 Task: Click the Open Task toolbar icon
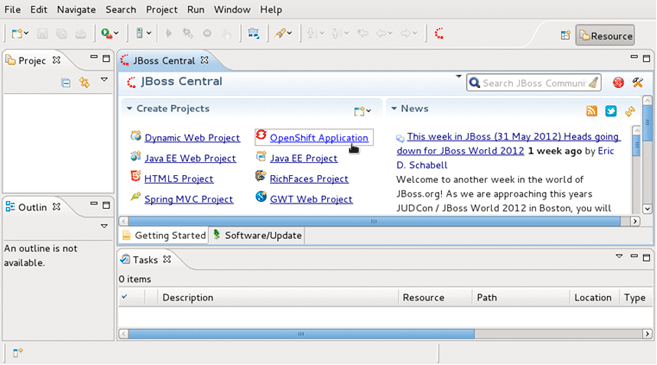pyautogui.click(x=253, y=33)
